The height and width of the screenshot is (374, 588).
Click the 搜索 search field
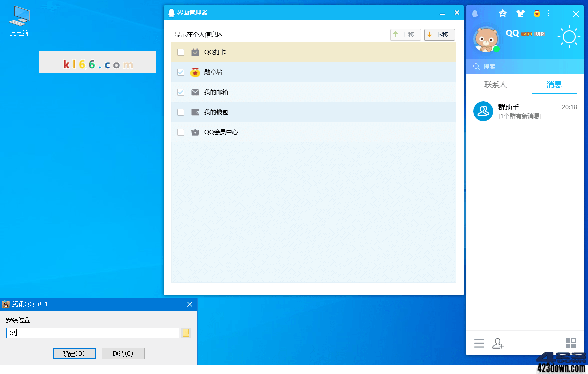[x=525, y=66]
